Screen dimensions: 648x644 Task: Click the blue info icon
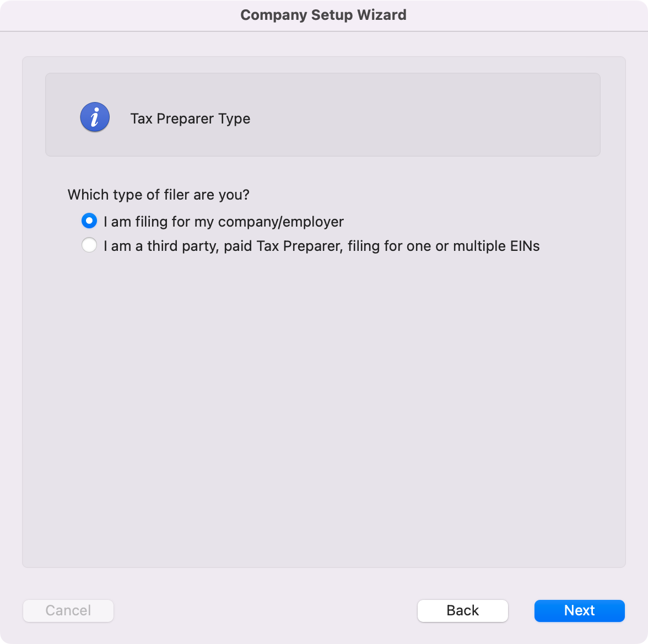95,117
